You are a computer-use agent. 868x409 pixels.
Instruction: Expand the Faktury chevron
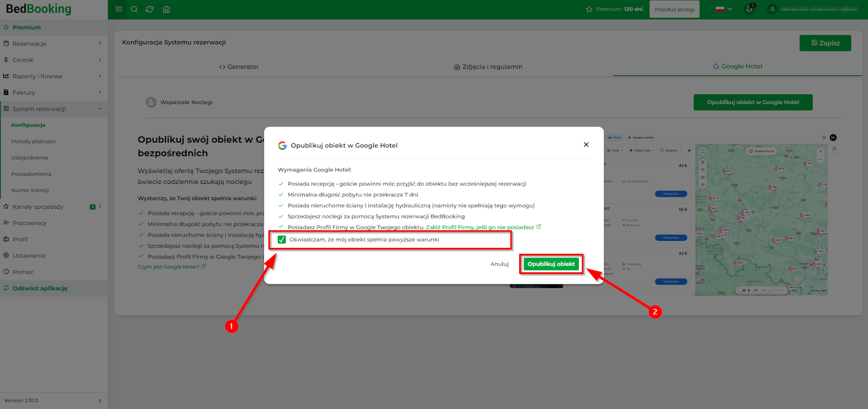(100, 92)
